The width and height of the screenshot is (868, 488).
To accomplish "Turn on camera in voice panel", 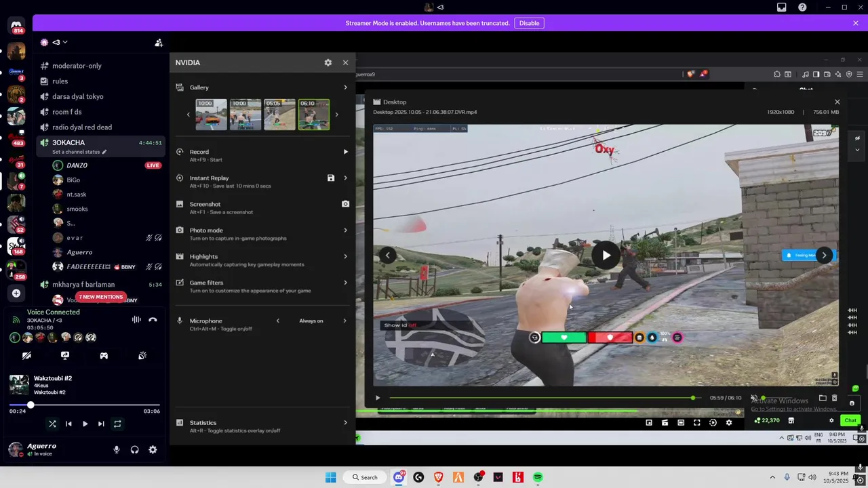I will click(x=26, y=355).
